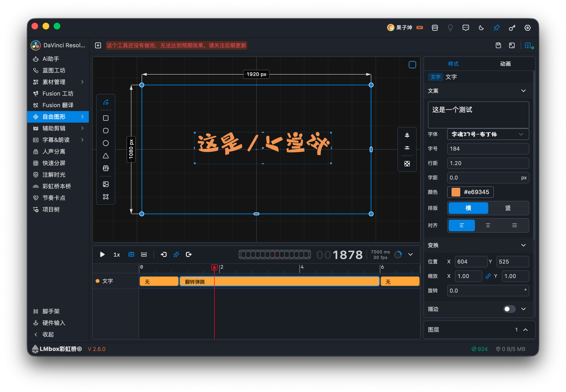The image size is (566, 392).
Task: Select the image insert tool
Action: (106, 184)
